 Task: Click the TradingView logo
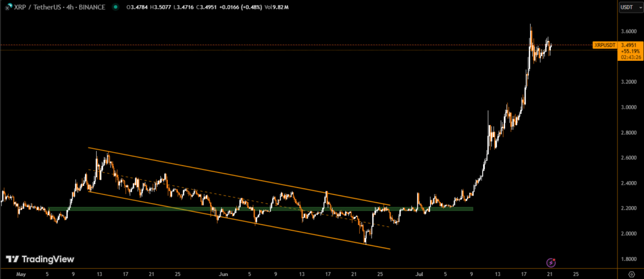click(x=40, y=259)
